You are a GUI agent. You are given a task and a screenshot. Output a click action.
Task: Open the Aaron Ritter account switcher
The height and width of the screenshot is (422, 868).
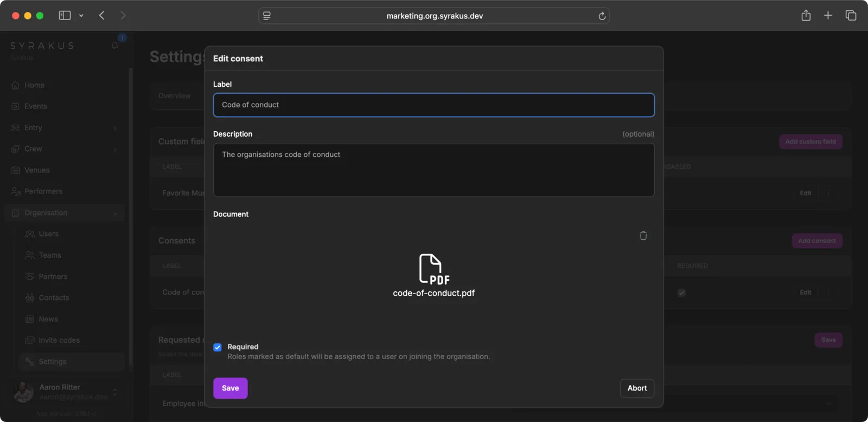coord(114,392)
